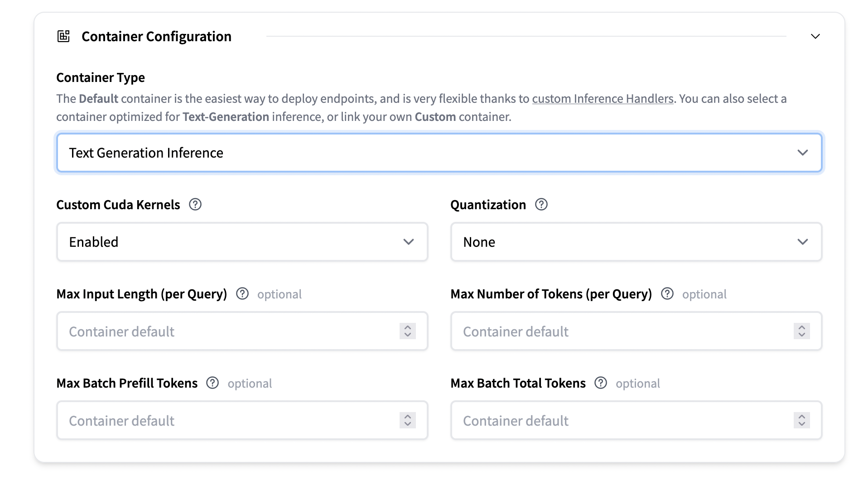Focus the Max Batch Prefill Tokens field
The width and height of the screenshot is (868, 480).
227,420
